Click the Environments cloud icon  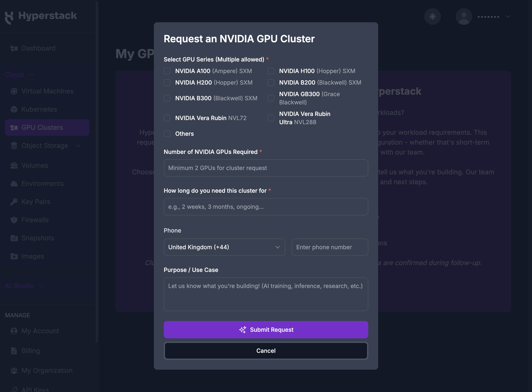point(14,184)
